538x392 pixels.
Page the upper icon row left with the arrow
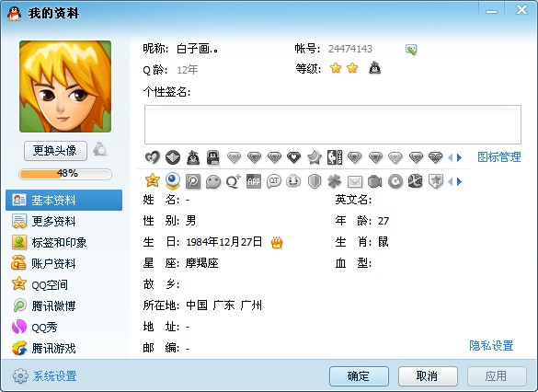(x=450, y=158)
